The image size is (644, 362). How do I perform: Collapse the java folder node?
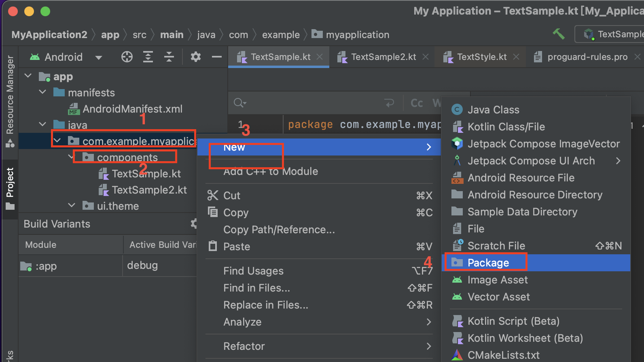[42, 124]
